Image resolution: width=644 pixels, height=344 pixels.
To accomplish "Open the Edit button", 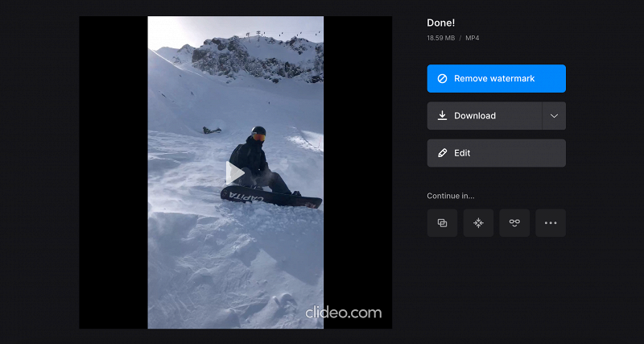I will (x=496, y=153).
